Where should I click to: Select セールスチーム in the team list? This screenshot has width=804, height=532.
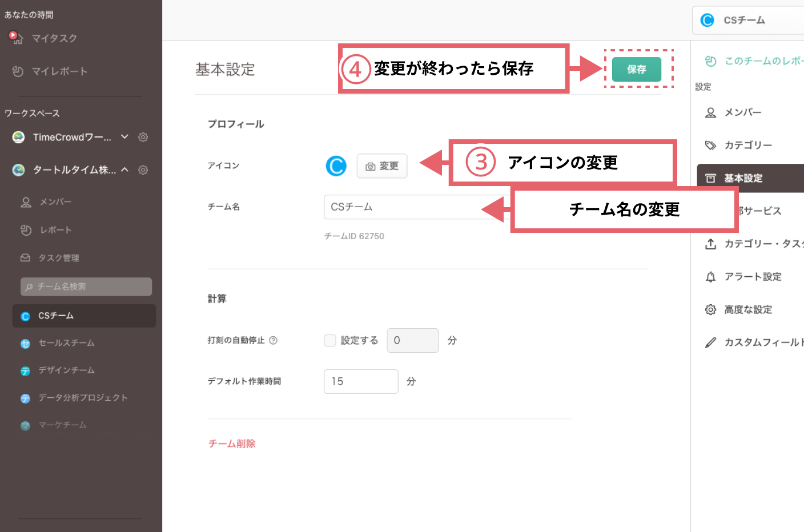click(x=66, y=343)
